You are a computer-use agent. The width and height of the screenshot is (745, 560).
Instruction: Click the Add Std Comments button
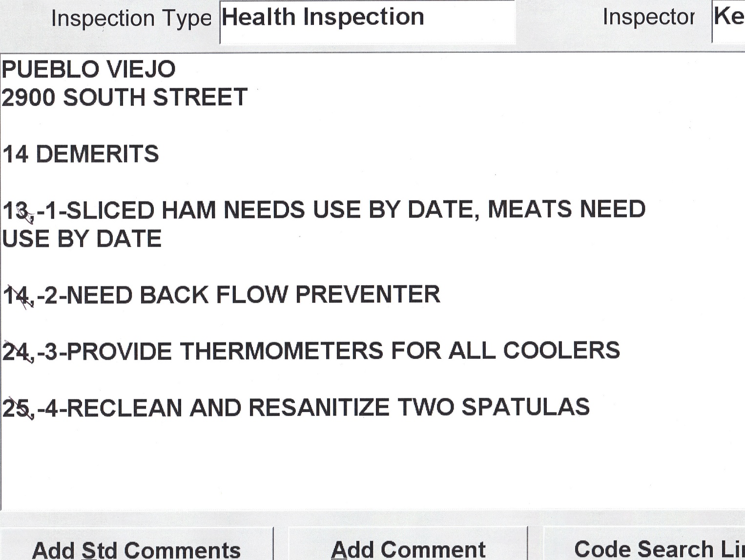(x=136, y=549)
